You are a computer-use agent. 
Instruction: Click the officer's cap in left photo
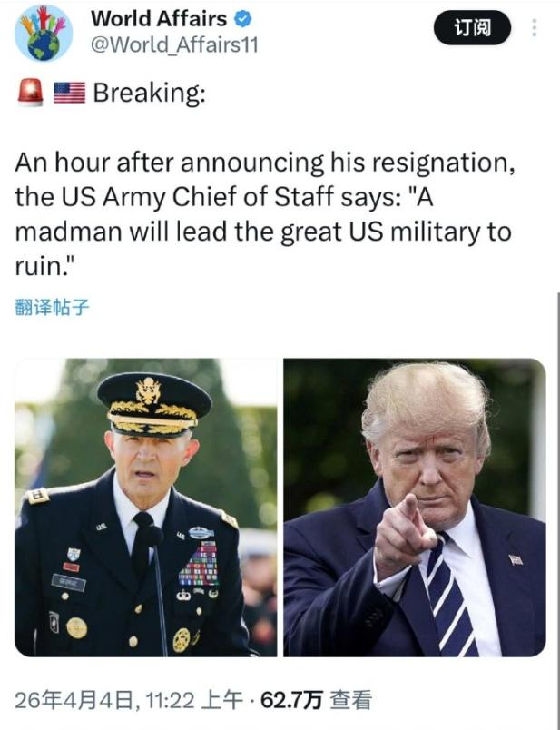click(154, 404)
